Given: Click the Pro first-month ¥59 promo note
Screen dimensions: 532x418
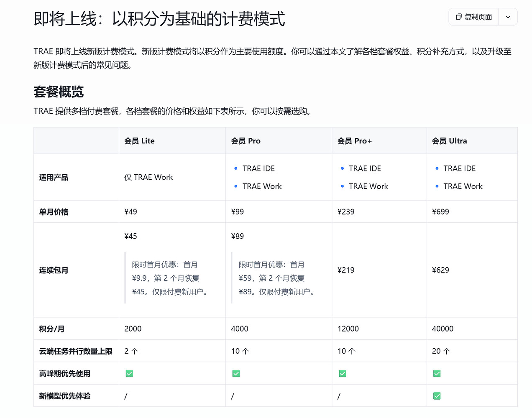Looking at the screenshot, I should [276, 278].
